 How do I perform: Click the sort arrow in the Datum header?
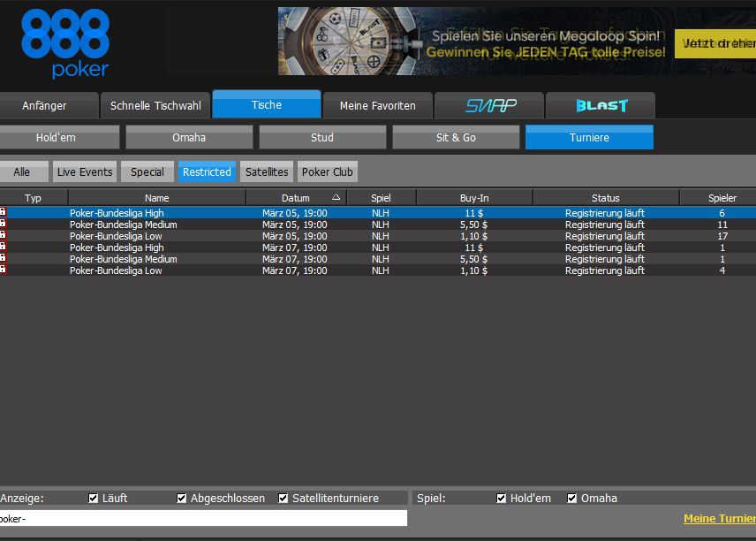(x=336, y=197)
